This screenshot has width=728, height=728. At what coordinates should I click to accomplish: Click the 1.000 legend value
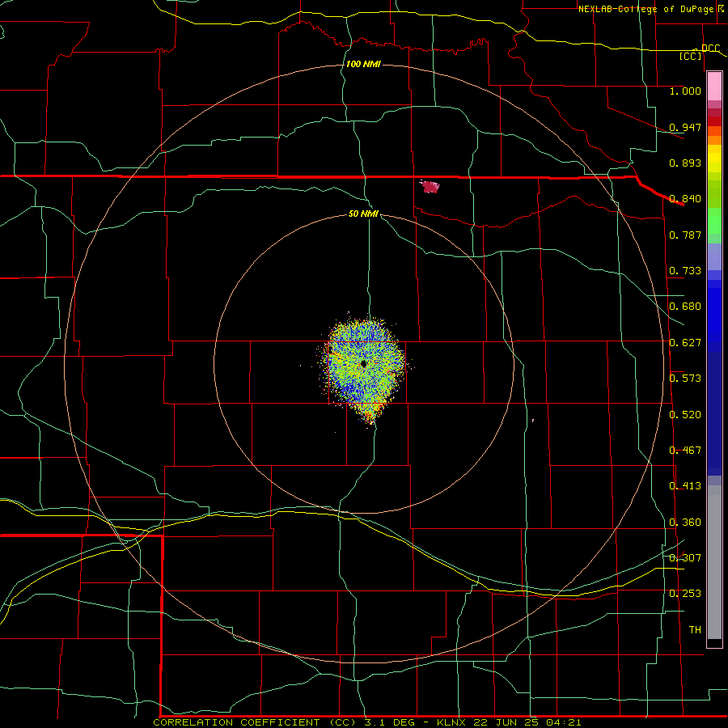click(x=685, y=91)
